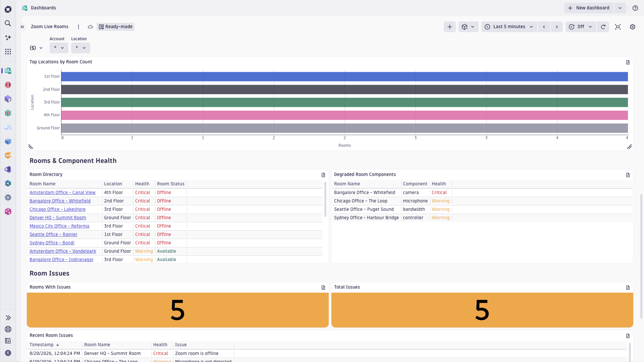Screen dimensions: 644x362
Task: Select the Bangalore Office - Whitefield camera row
Action: tap(482, 193)
